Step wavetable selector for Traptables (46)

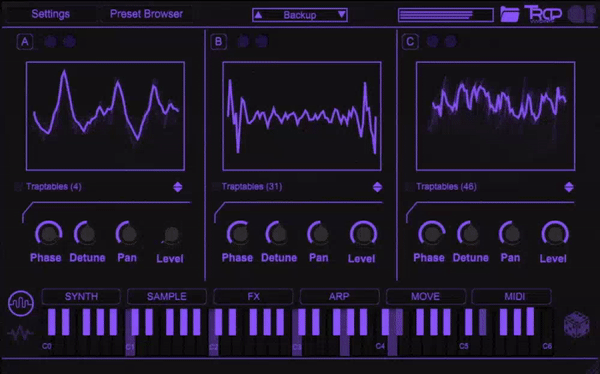(x=569, y=187)
